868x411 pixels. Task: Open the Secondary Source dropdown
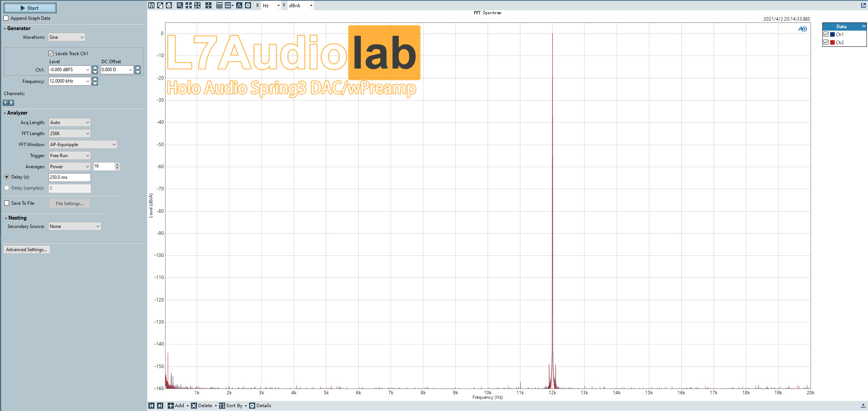(x=75, y=226)
